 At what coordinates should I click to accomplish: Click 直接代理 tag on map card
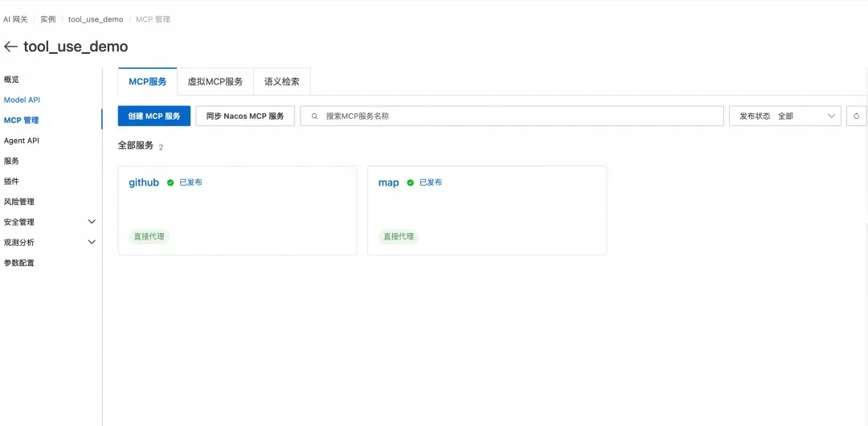(399, 236)
